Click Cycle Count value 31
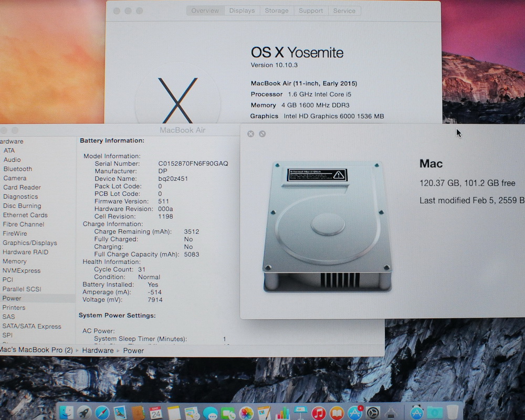Viewport: 525px width, 420px height. 142,270
